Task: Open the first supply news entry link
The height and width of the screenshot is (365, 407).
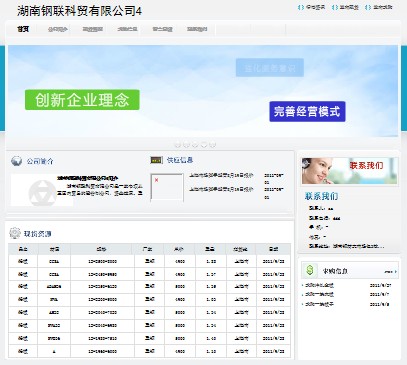Action: pyautogui.click(x=221, y=175)
